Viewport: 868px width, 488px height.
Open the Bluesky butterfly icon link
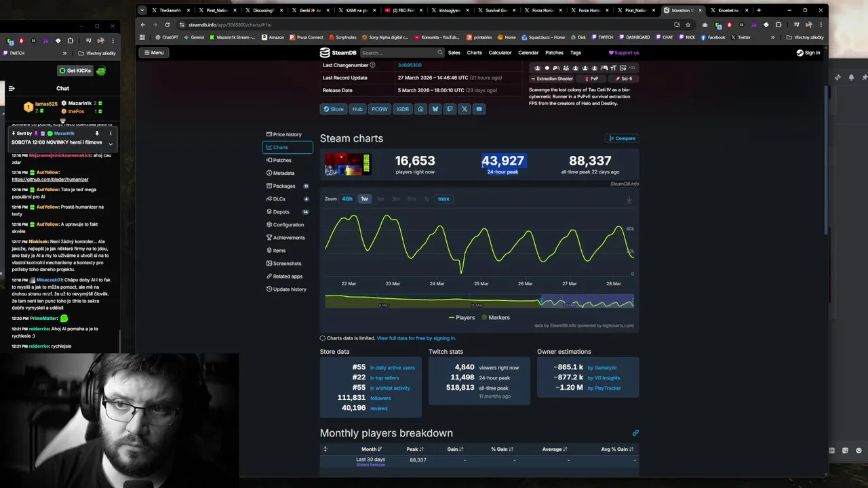[x=435, y=109]
